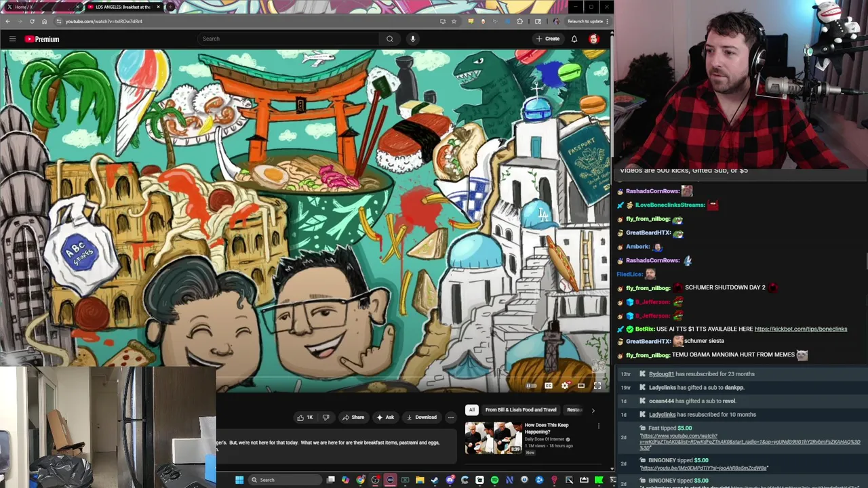Open the YouTube guide hamburger menu
Image resolution: width=868 pixels, height=488 pixels.
click(x=12, y=39)
